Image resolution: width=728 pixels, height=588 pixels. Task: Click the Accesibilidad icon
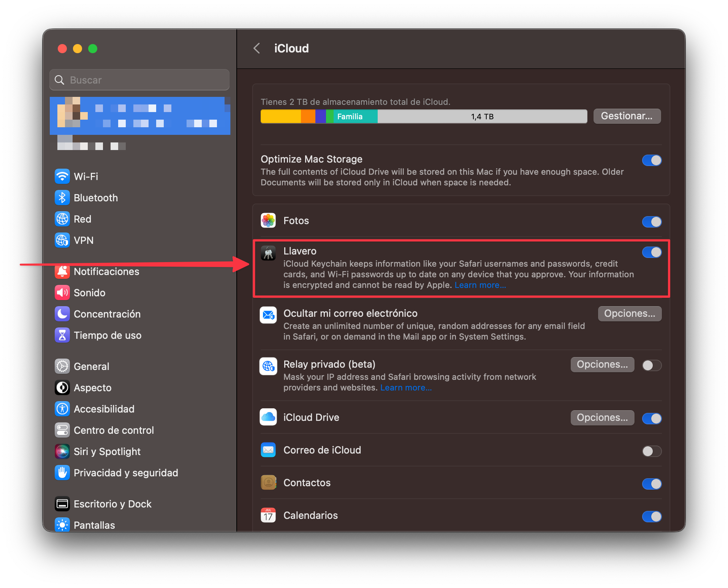(x=62, y=409)
